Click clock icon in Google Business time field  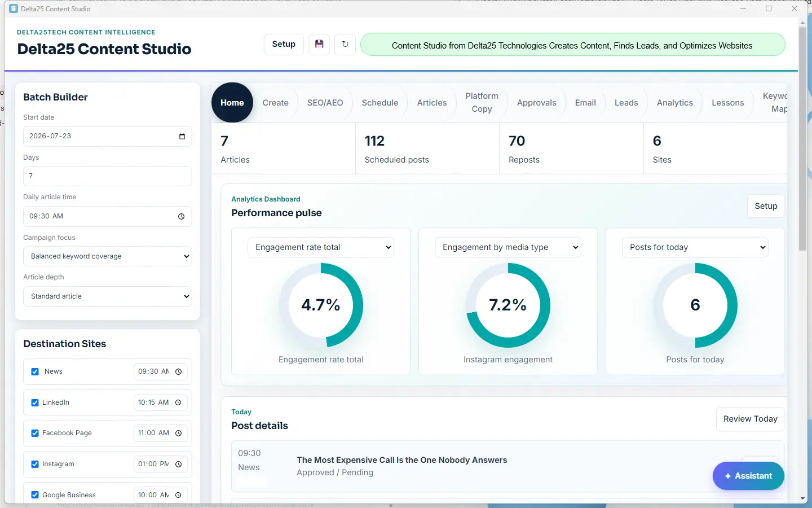[x=178, y=495]
